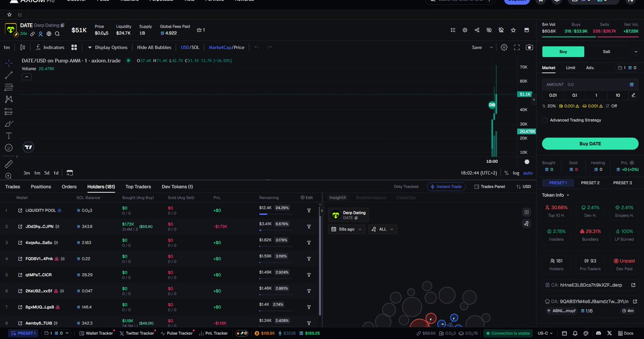Open the emoji sticker tool
644x339 pixels.
click(9, 148)
